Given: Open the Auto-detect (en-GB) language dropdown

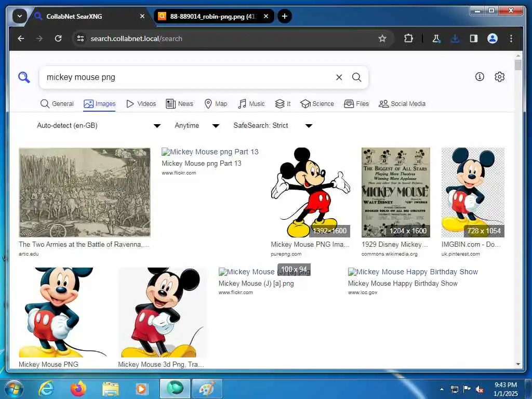Looking at the screenshot, I should tap(98, 126).
